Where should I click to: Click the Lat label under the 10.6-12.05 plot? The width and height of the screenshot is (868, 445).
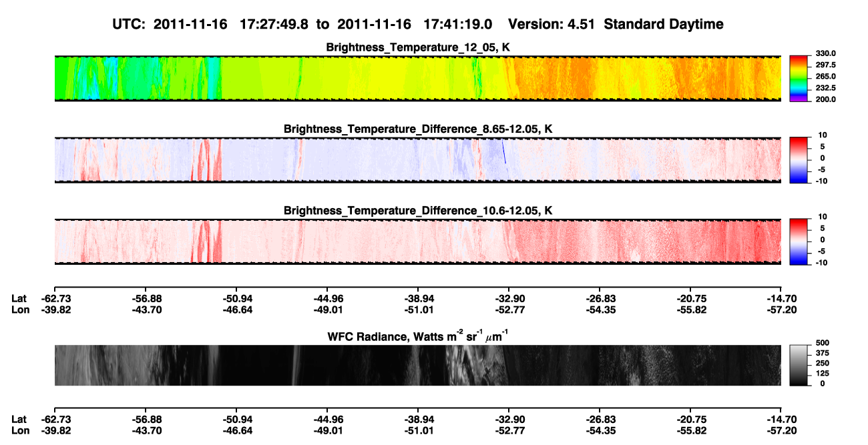click(x=19, y=298)
